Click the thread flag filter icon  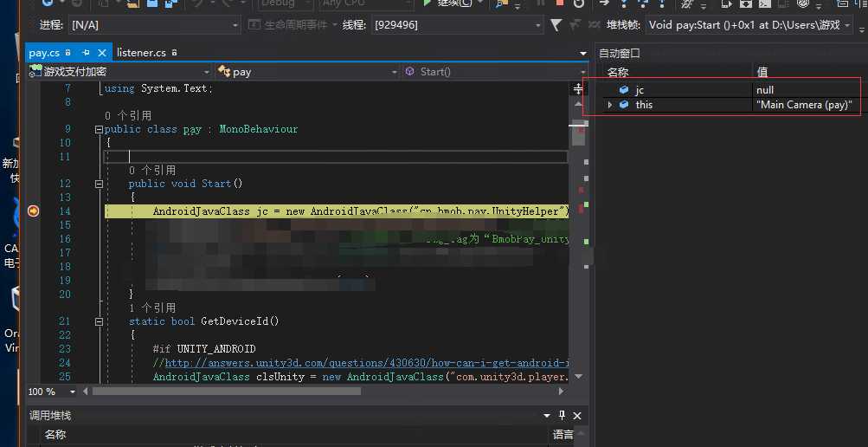(x=556, y=25)
